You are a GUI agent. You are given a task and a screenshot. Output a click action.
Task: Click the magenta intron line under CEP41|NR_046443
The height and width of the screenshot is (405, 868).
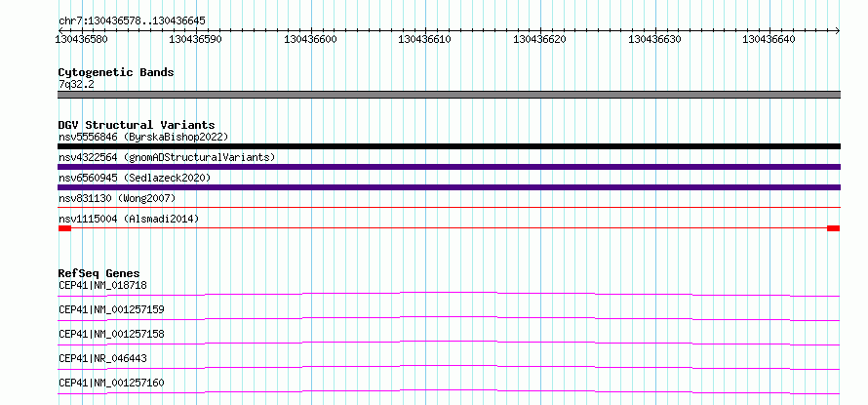click(449, 367)
